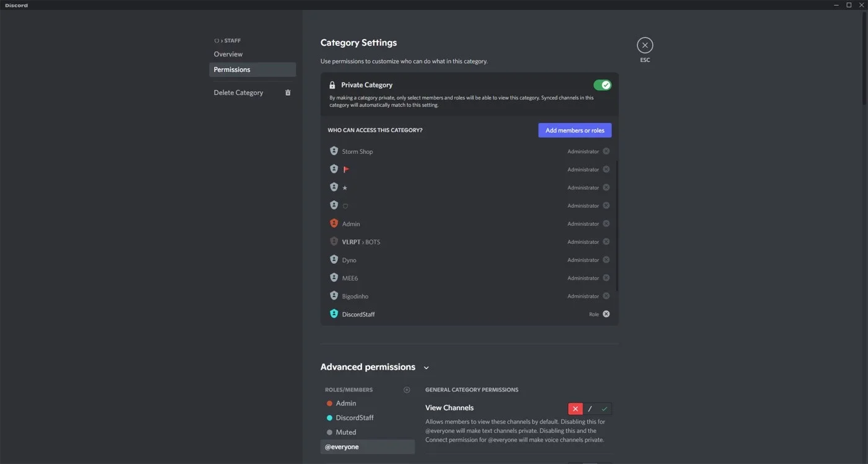Toggle off the Private Category switch
Image resolution: width=868 pixels, height=464 pixels.
coord(602,85)
